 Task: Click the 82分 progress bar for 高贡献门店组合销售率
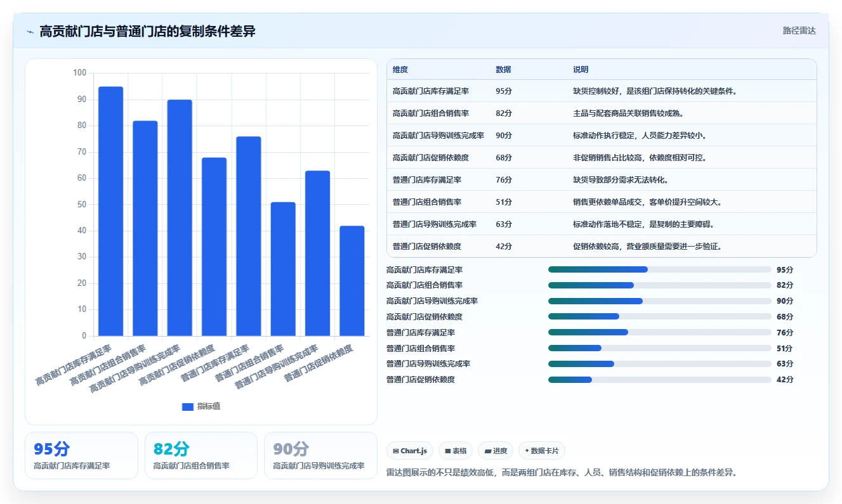pos(660,285)
